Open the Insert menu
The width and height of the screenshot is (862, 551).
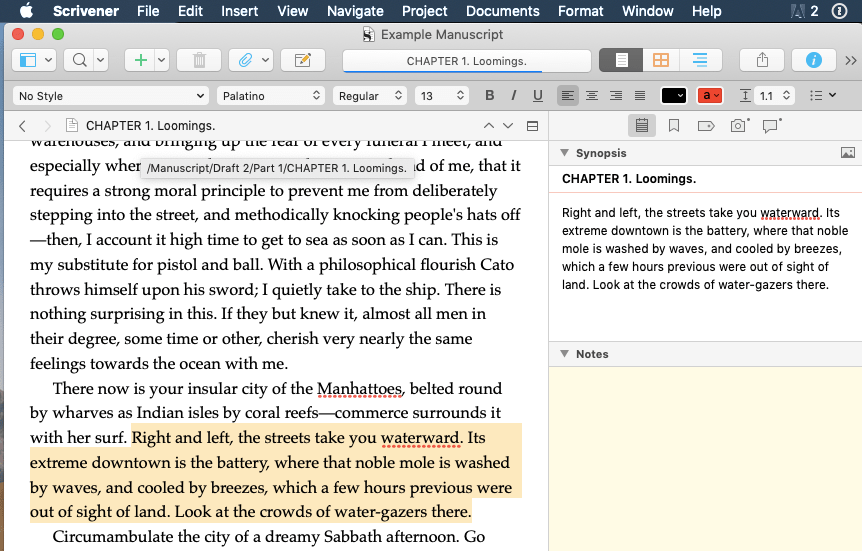tap(239, 11)
